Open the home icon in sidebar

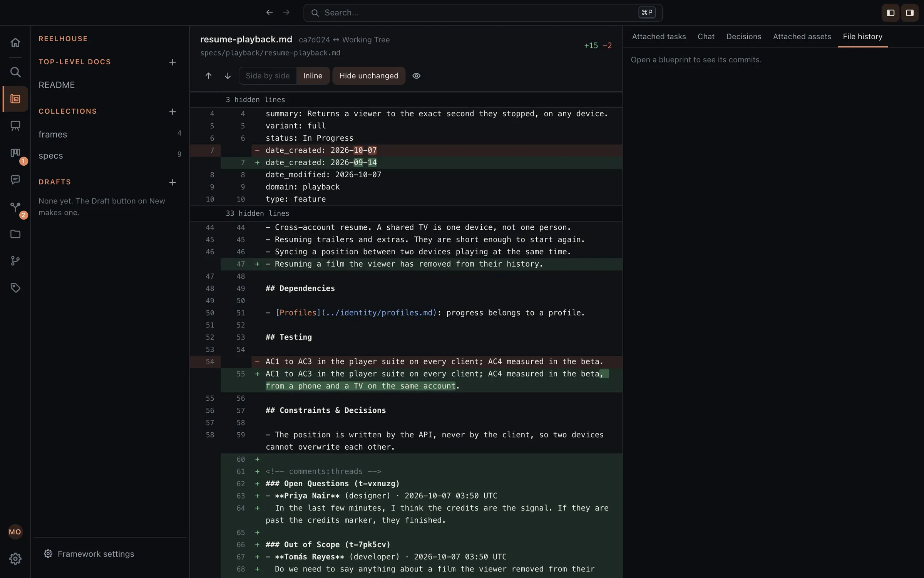[15, 42]
